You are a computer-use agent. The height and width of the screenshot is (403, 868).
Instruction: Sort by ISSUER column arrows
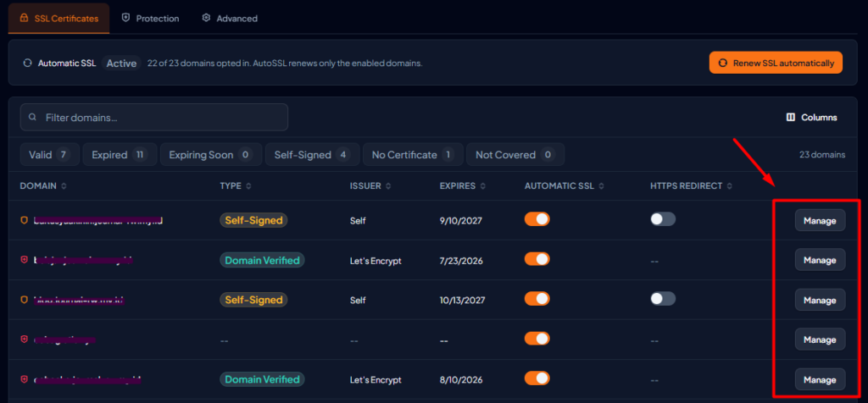pos(388,186)
